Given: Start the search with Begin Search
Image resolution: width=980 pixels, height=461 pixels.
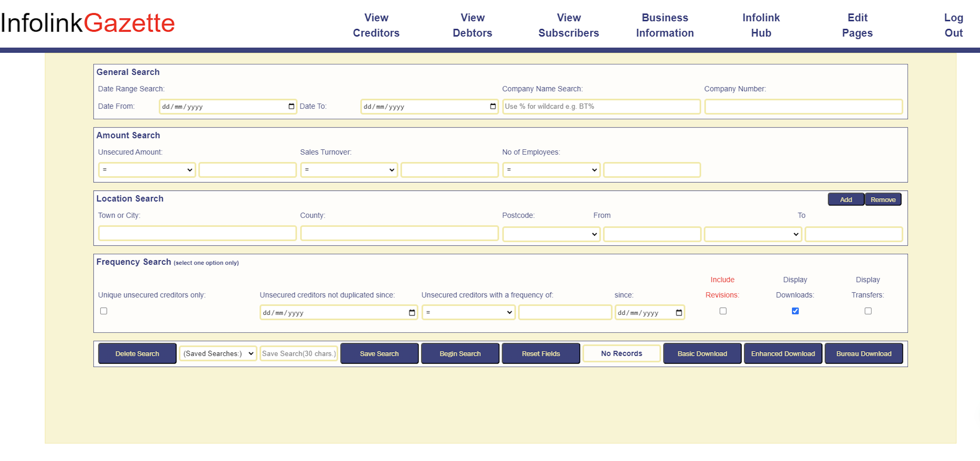Looking at the screenshot, I should tap(460, 354).
